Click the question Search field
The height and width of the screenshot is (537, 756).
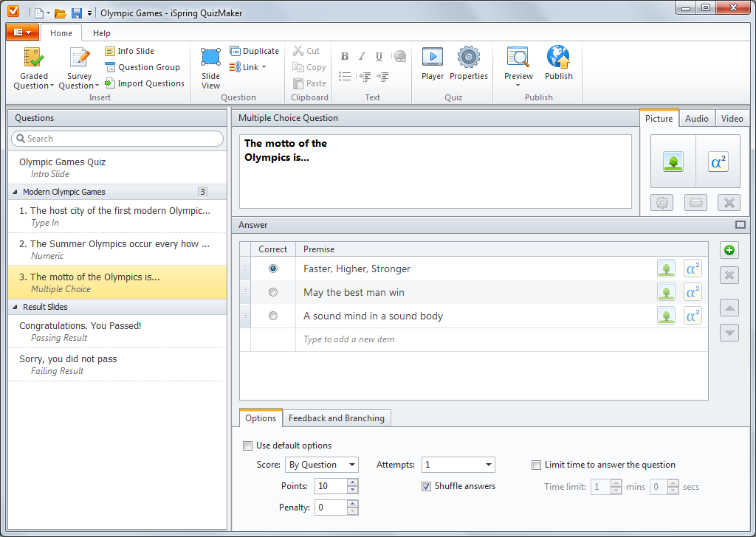pyautogui.click(x=117, y=139)
